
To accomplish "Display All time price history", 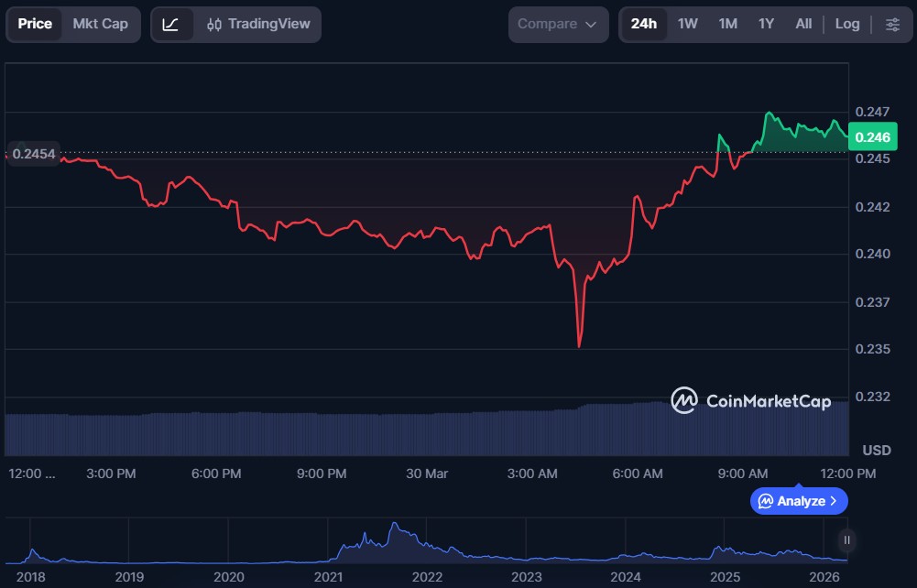I will (803, 24).
